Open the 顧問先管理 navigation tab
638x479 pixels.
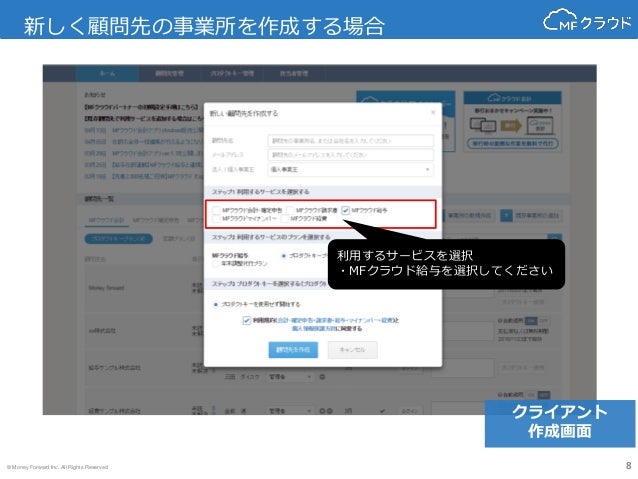pos(169,74)
